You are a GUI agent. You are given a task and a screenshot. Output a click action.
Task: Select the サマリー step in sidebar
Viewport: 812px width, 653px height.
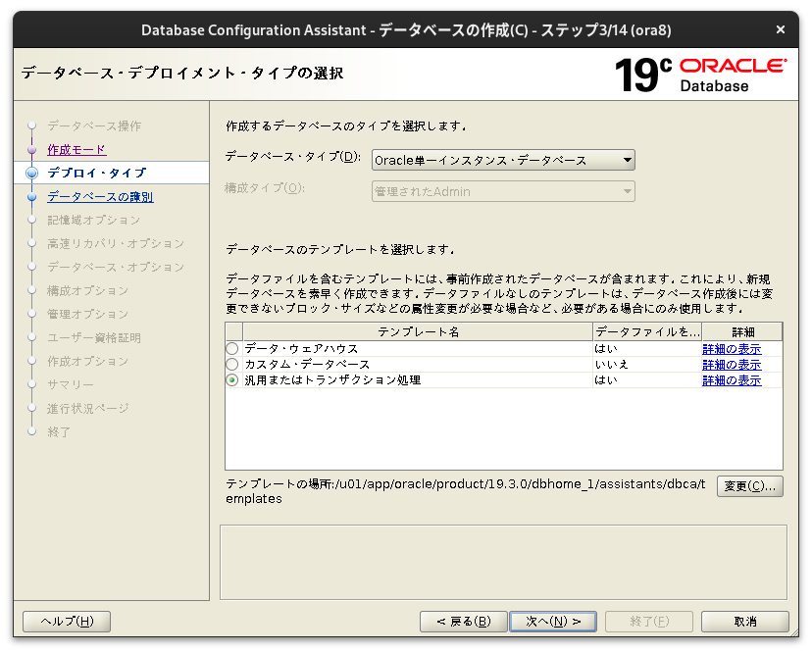tap(70, 384)
